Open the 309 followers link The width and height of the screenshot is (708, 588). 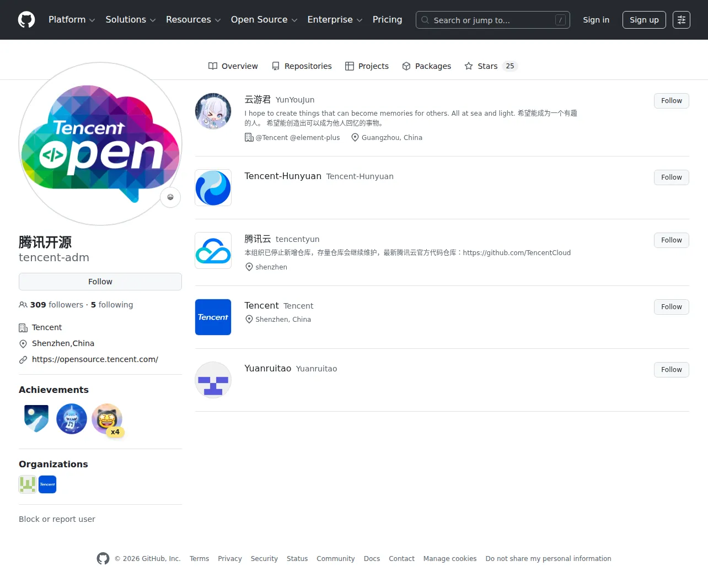click(x=51, y=305)
